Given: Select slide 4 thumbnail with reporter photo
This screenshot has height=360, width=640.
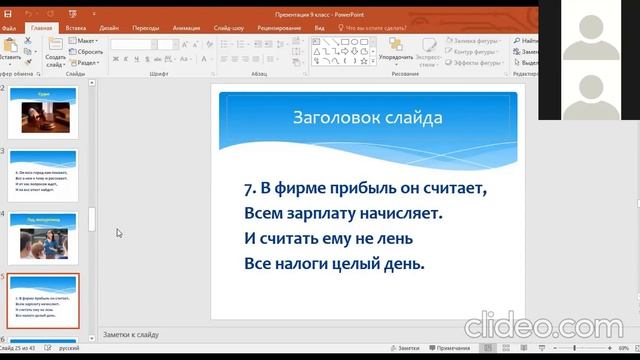Looking at the screenshot, I should coord(43,238).
